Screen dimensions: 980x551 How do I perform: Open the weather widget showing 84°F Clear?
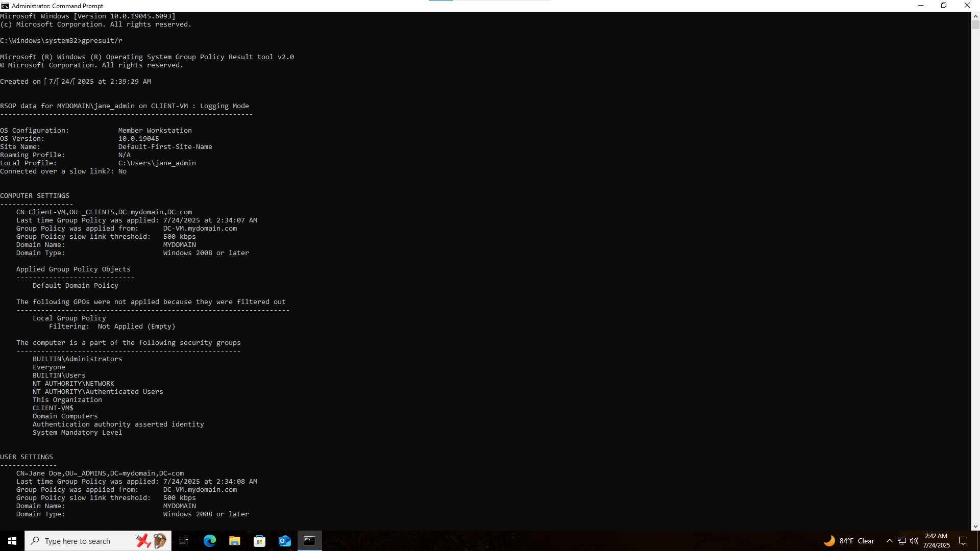[849, 541]
